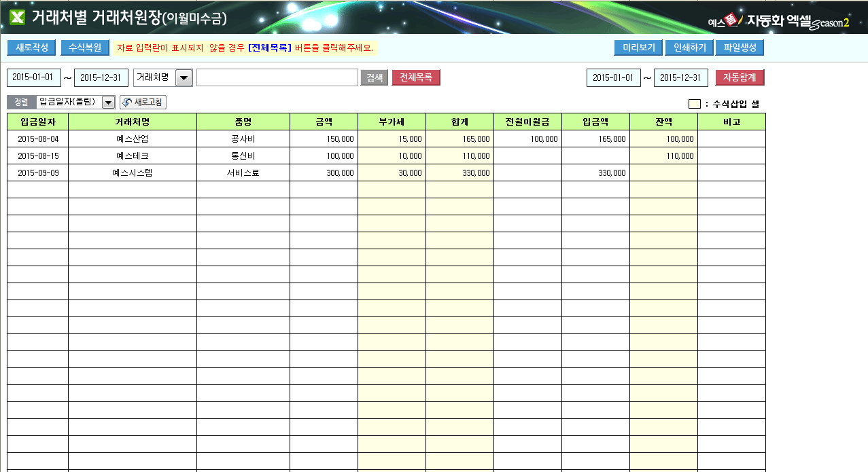Select the 예스시스템 customer cell
Screen dimensions: 868x472
pyautogui.click(x=133, y=173)
